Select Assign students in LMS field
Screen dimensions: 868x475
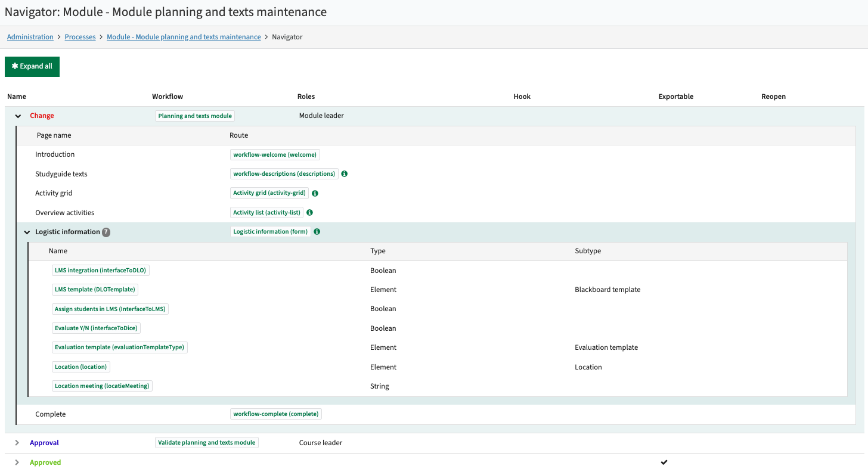(110, 309)
